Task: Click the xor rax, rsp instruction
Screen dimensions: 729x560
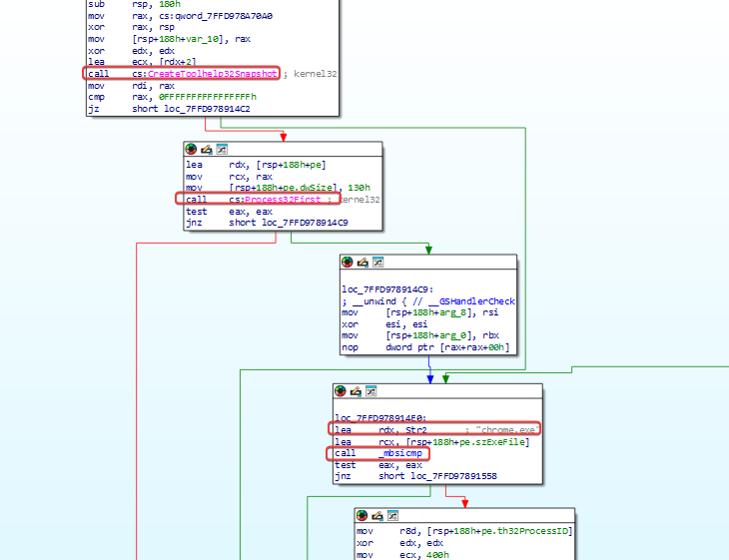Action: [x=131, y=27]
